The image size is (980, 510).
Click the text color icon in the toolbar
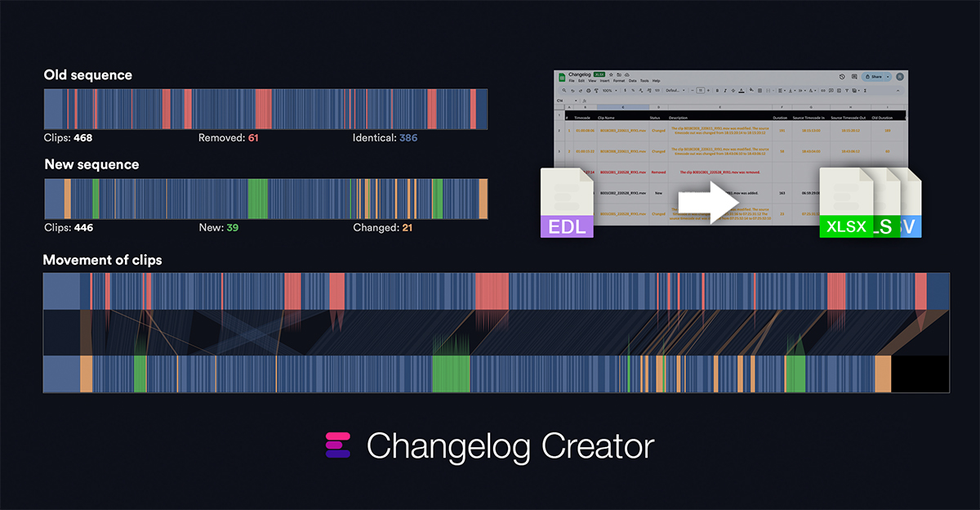(x=742, y=90)
